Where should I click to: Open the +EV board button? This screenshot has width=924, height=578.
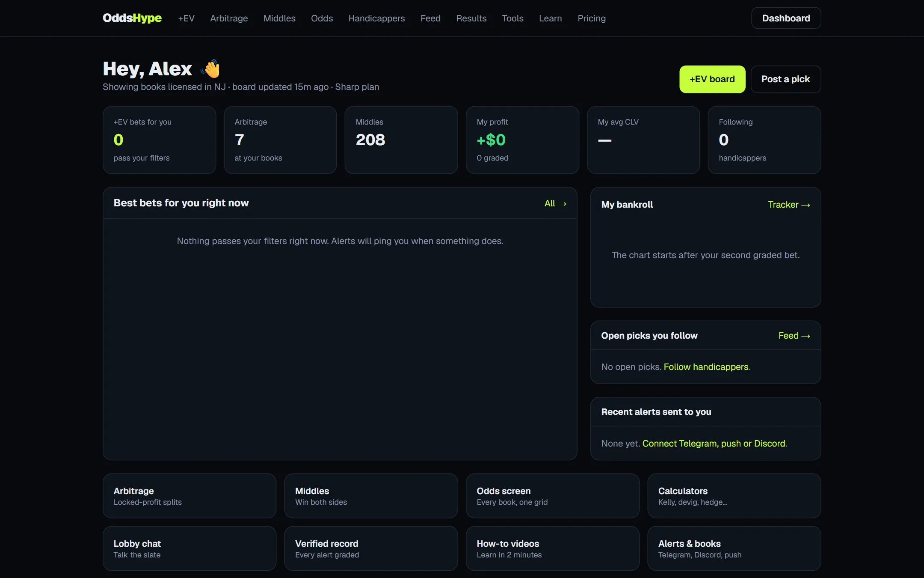[712, 79]
